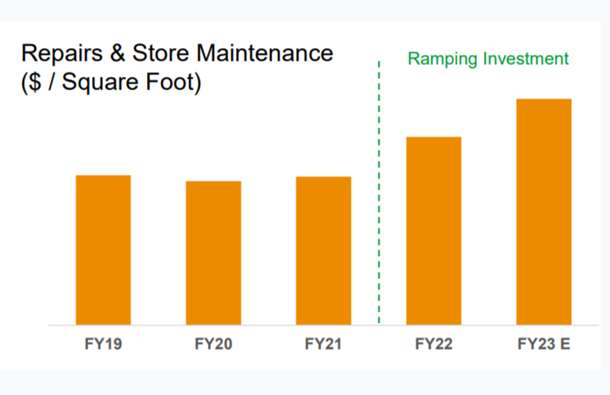The image size is (610, 395).
Task: Click the word Maintenance in the title
Action: (265, 53)
